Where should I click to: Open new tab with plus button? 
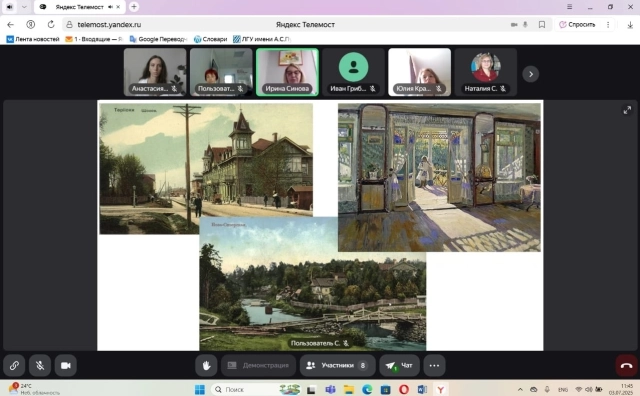[134, 7]
